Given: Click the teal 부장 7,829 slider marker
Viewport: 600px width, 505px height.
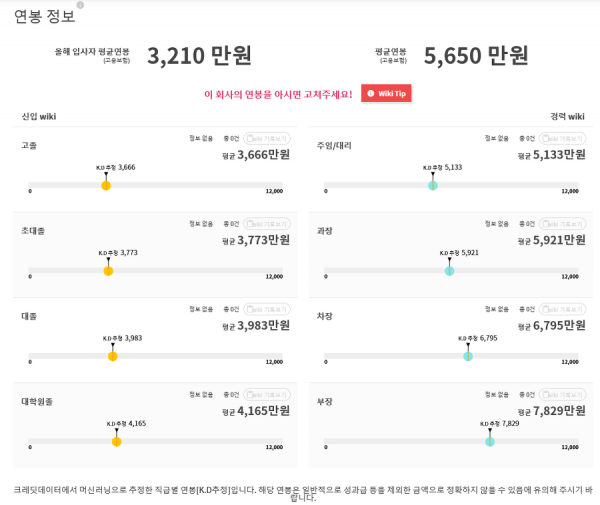Looking at the screenshot, I should 490,441.
